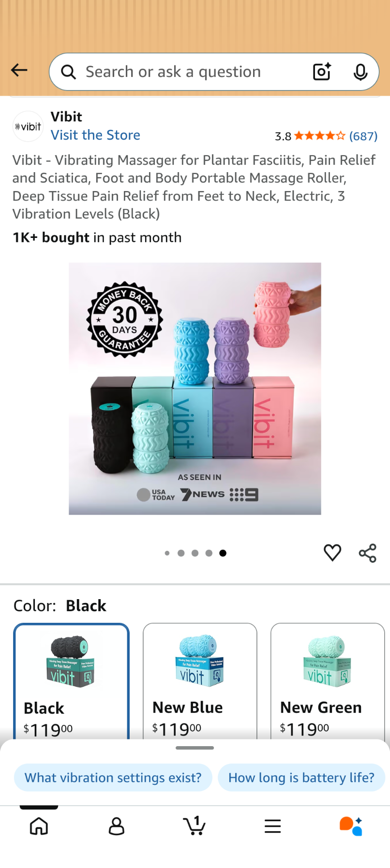
Task: Add product to wishlist via heart icon
Action: click(332, 553)
